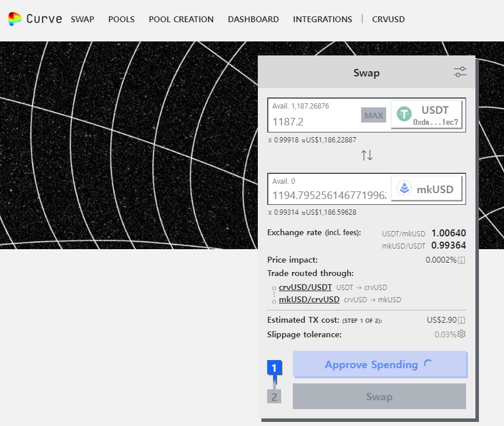Click the estimated TX cost info icon
The image size is (504, 426).
coord(461,320)
